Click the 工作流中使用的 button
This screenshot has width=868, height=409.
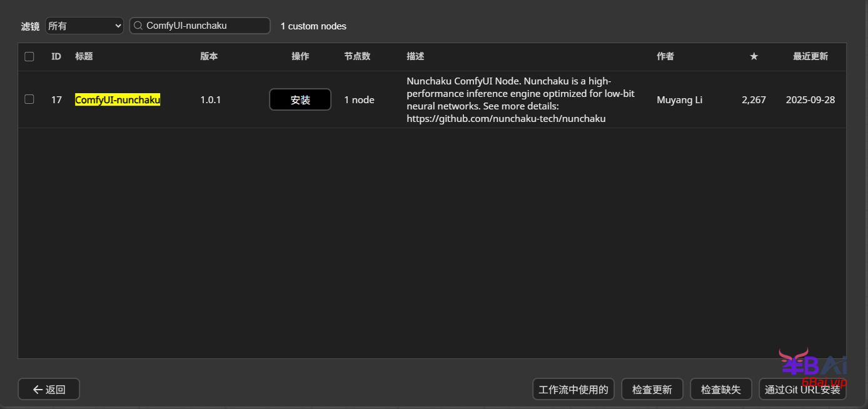coord(573,389)
